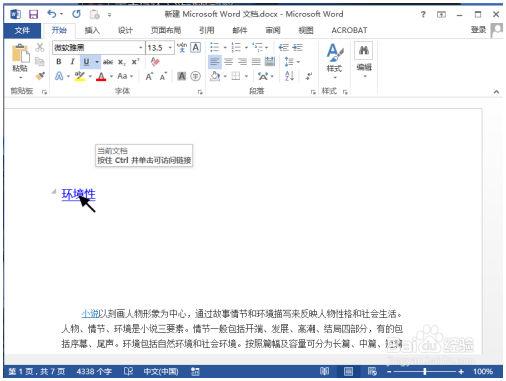Toggle Italic formatting button
This screenshot has height=381, width=506.
pos(72,62)
